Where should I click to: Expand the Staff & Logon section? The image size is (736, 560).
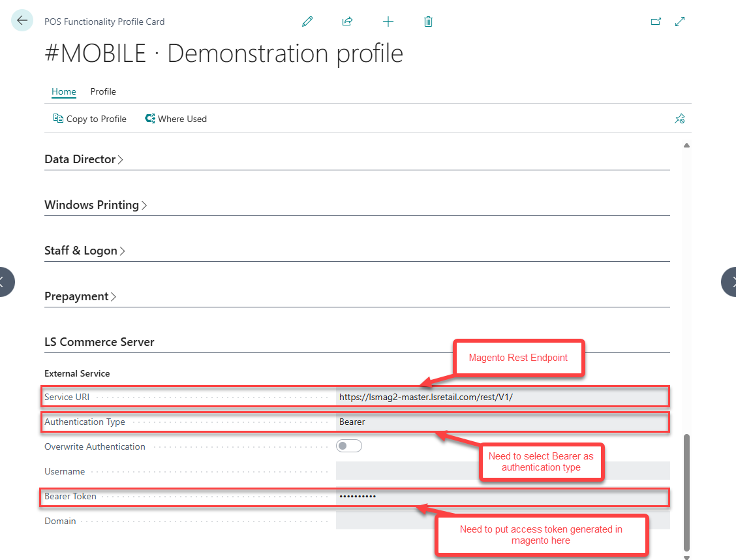pos(84,251)
